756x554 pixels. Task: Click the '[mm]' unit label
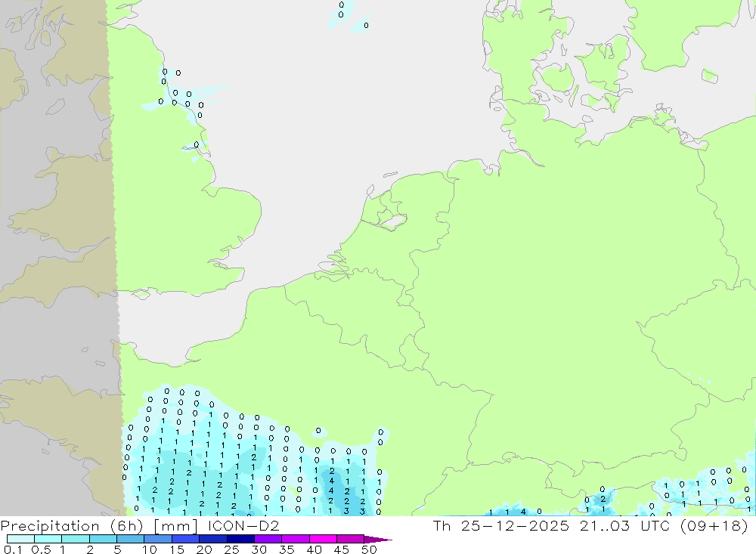click(175, 525)
